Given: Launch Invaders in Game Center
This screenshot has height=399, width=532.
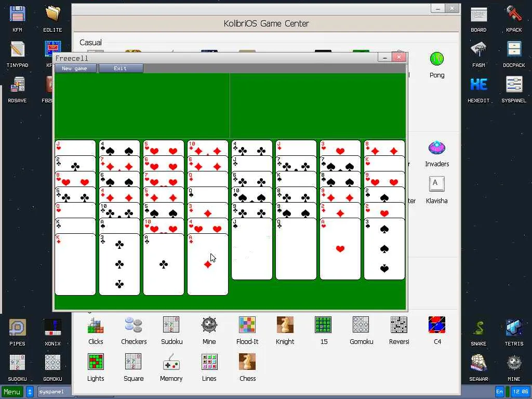Looking at the screenshot, I should 436,154.
